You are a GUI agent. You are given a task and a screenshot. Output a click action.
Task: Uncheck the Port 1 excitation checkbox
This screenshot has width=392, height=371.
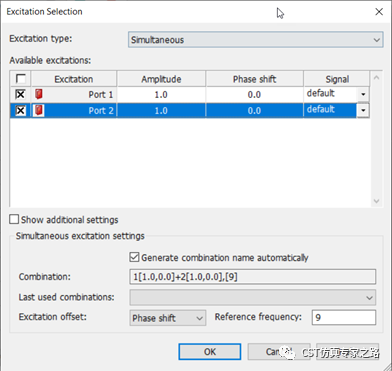[x=20, y=95]
